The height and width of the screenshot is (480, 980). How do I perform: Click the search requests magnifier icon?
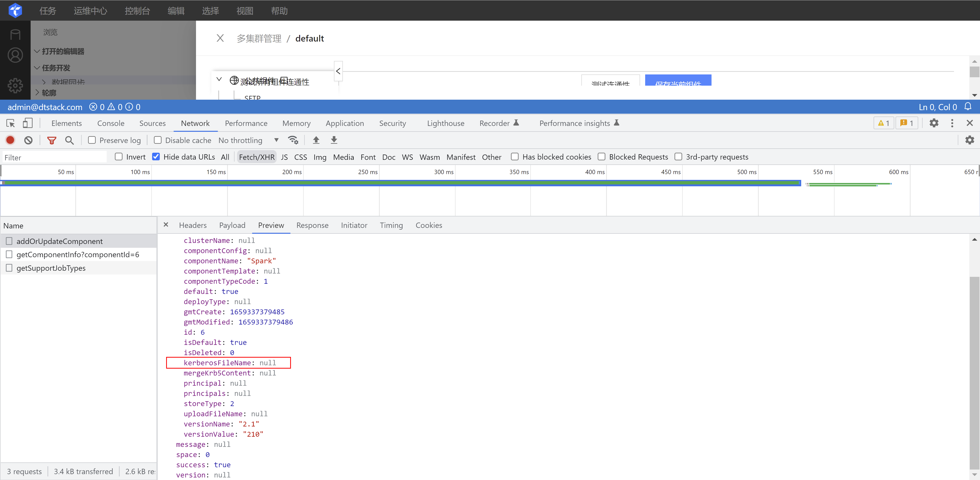point(69,140)
